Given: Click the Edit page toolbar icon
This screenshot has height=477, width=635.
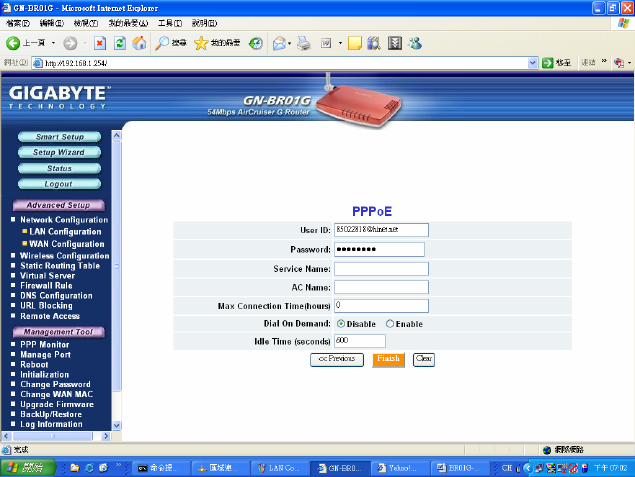Looking at the screenshot, I should point(326,43).
